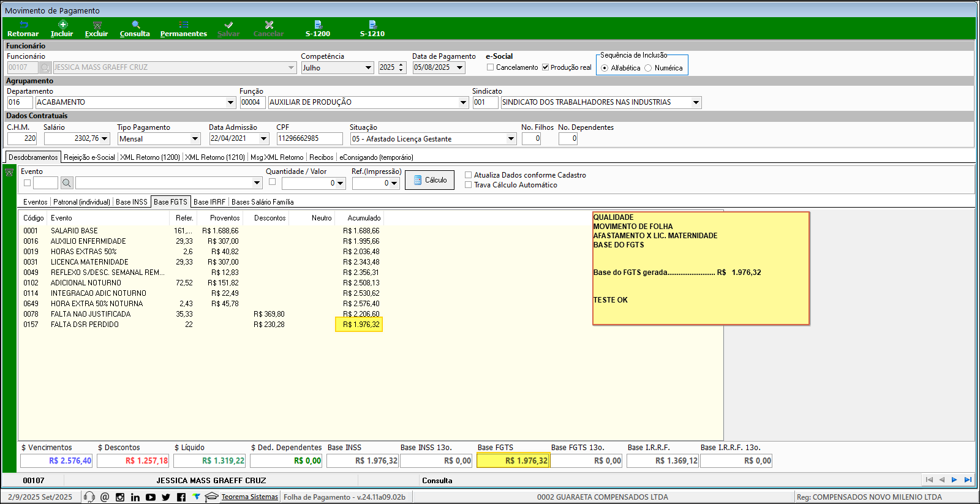Screen dimensions: 980x504
Task: Select Alfabética sequence radio button
Action: [x=605, y=68]
